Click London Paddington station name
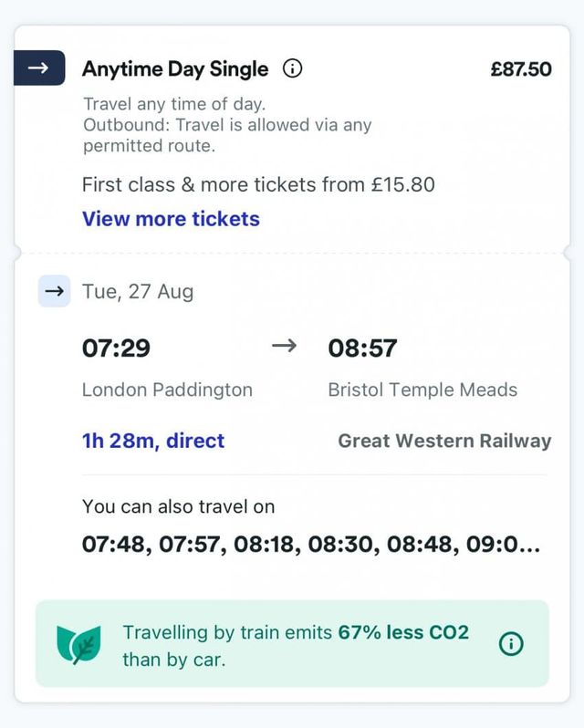This screenshot has width=584, height=728. pos(167,390)
